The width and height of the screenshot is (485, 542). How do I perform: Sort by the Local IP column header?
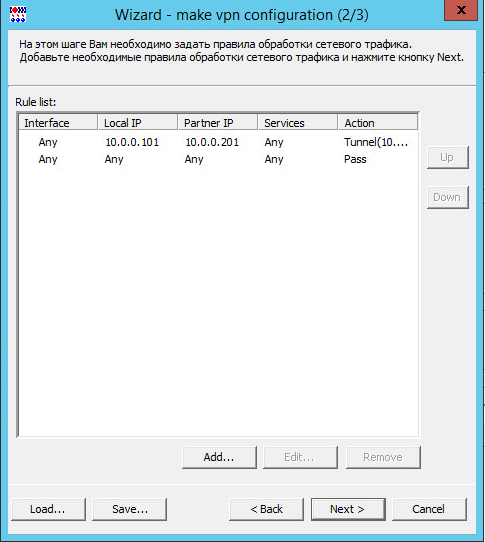(138, 123)
